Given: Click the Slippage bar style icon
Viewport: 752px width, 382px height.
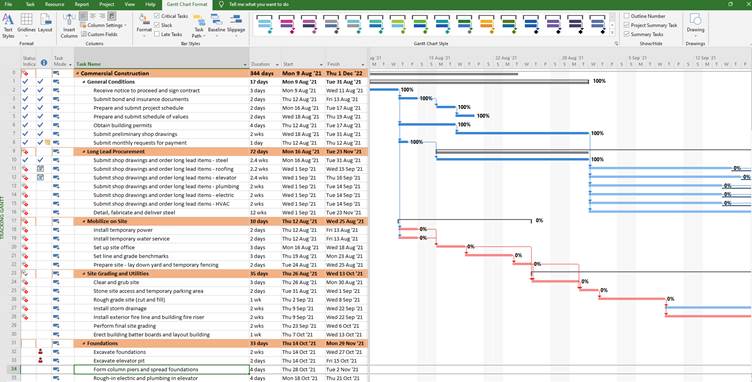Looking at the screenshot, I should pyautogui.click(x=236, y=24).
